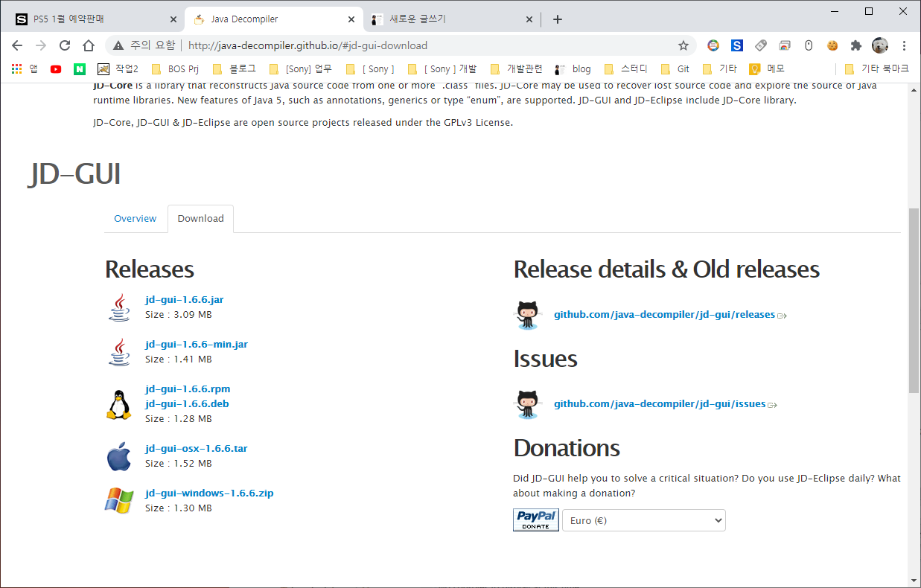921x588 pixels.
Task: Go forward to the next page
Action: click(41, 45)
